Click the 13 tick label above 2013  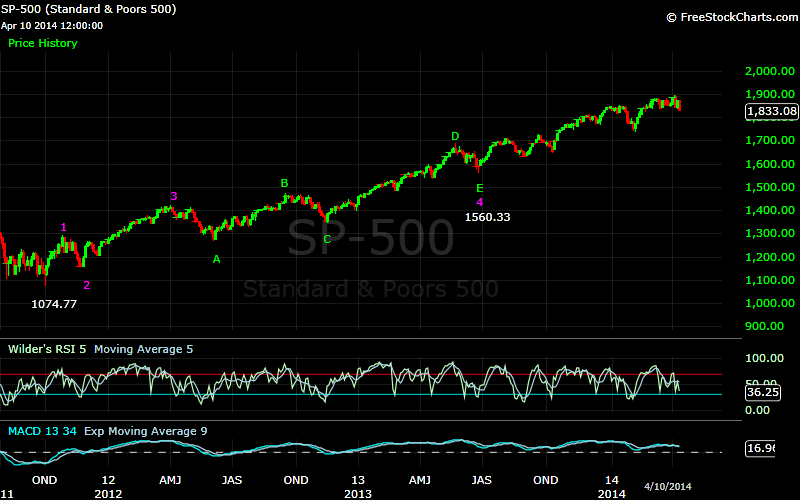[x=358, y=480]
